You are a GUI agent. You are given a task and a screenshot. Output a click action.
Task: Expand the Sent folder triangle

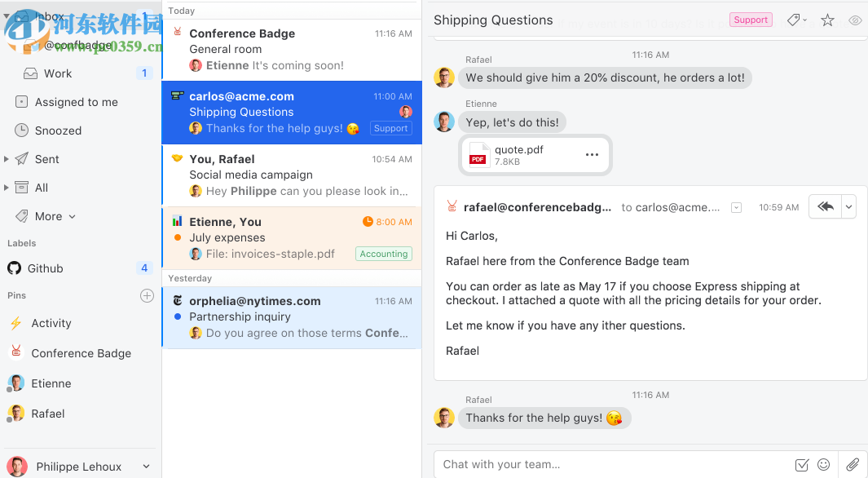(7, 159)
